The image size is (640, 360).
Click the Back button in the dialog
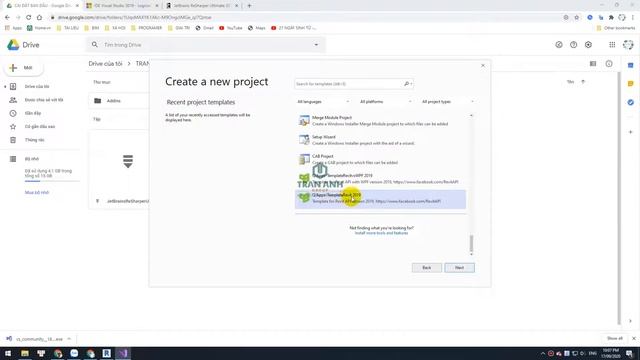[x=427, y=268]
